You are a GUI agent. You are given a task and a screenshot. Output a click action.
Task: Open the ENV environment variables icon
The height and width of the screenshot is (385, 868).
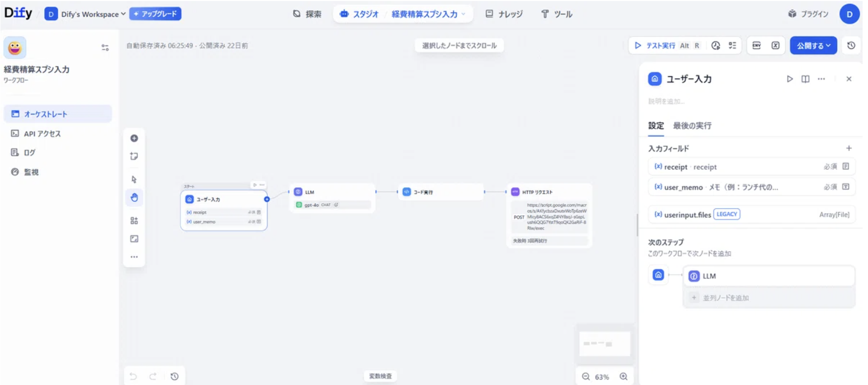757,46
